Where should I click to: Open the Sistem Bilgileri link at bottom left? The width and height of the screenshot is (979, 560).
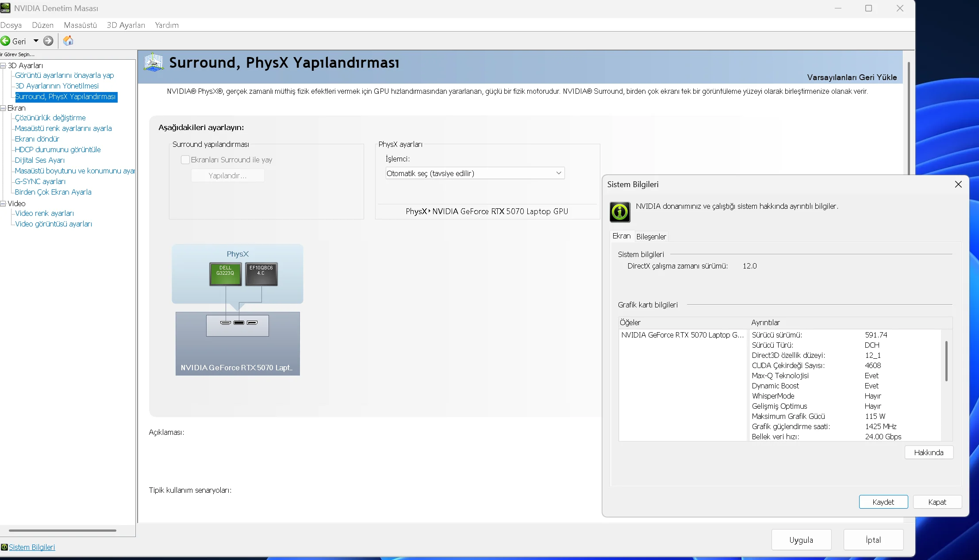coord(32,547)
